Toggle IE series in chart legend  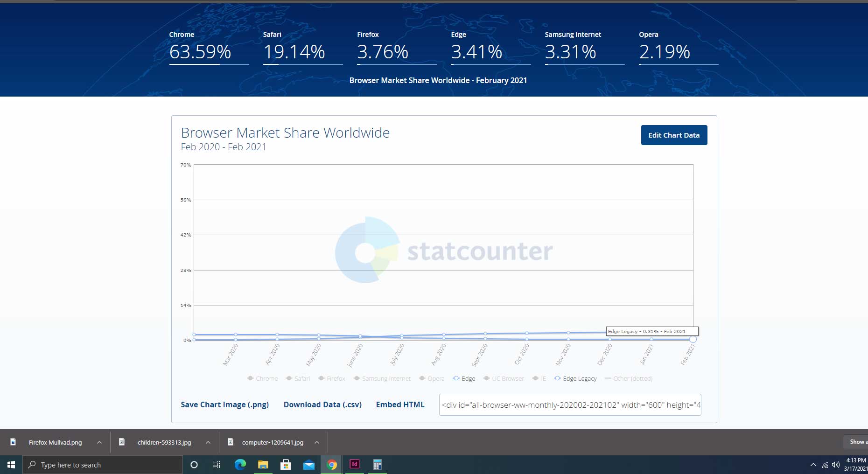pyautogui.click(x=539, y=378)
